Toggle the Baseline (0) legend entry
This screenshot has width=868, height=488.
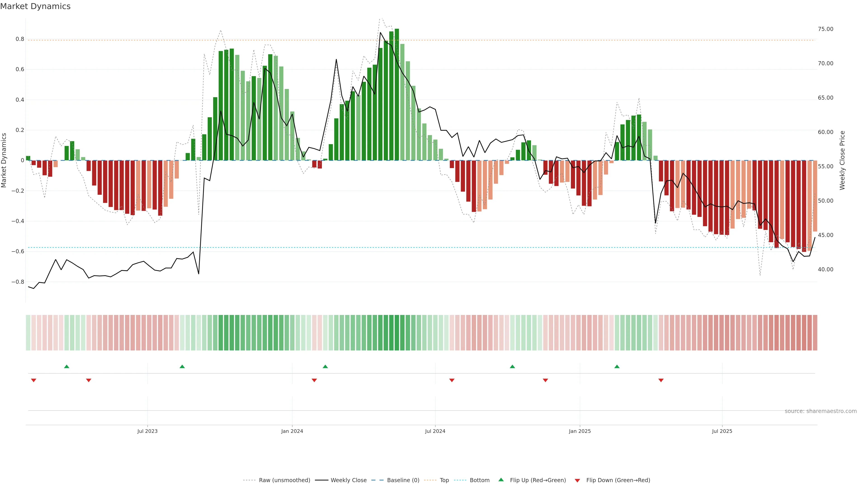pyautogui.click(x=403, y=480)
